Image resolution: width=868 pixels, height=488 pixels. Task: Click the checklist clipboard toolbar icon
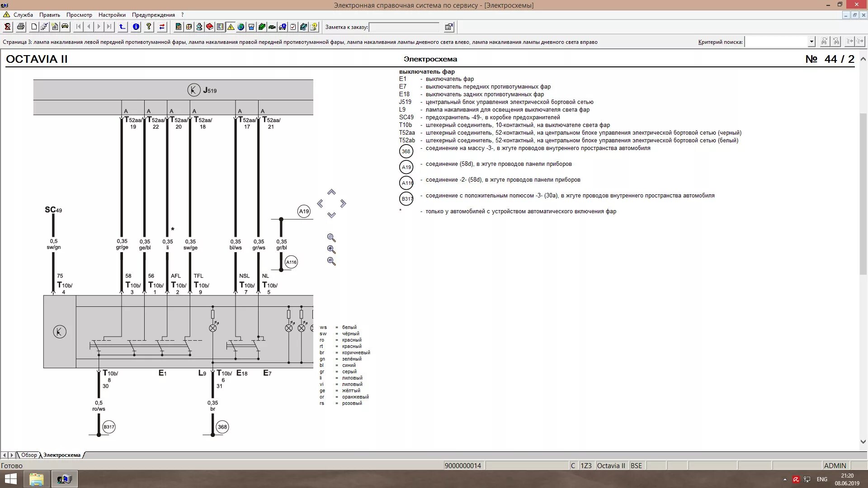293,27
